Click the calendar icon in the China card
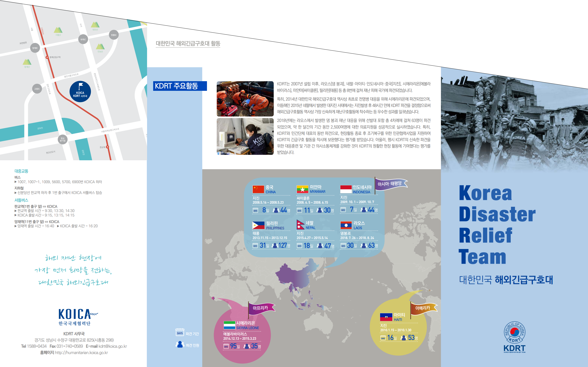588x367 pixels. click(x=255, y=210)
